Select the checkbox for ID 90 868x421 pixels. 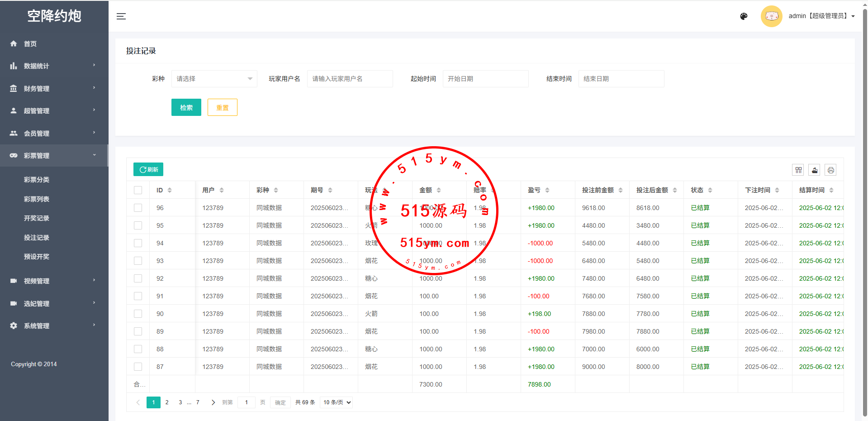[x=138, y=314]
